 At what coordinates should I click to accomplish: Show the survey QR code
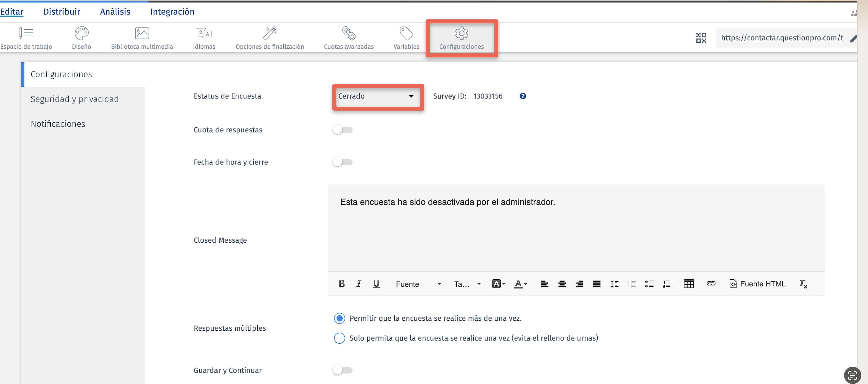click(701, 37)
